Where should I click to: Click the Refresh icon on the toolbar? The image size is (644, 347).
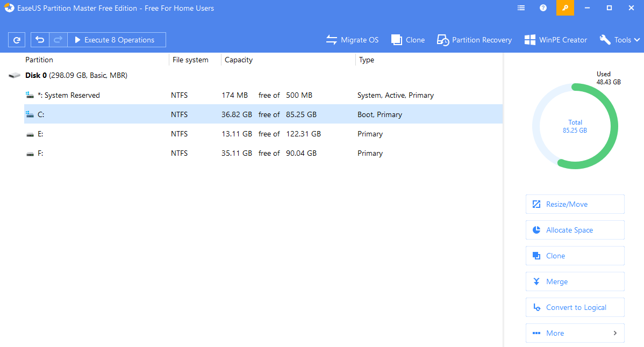[17, 39]
